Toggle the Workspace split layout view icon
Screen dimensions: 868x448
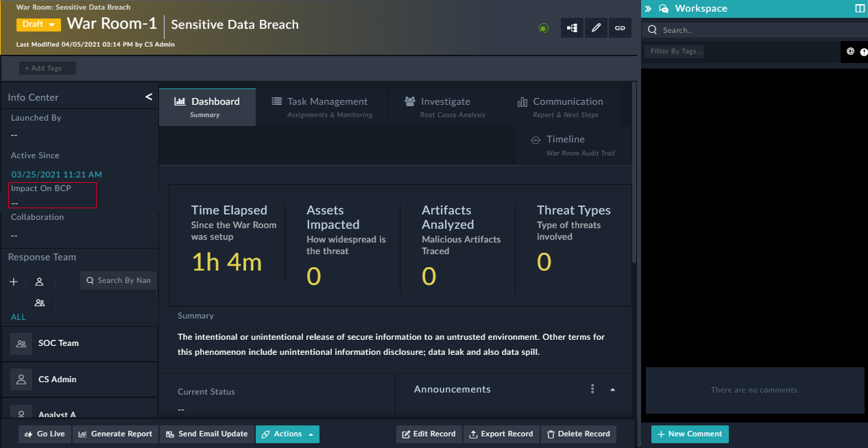(860, 9)
